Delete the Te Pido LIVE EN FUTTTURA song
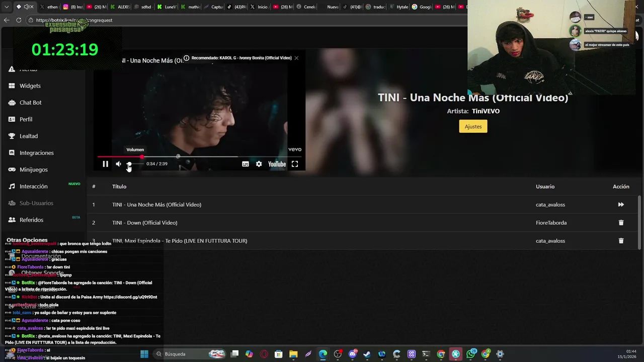 [621, 241]
